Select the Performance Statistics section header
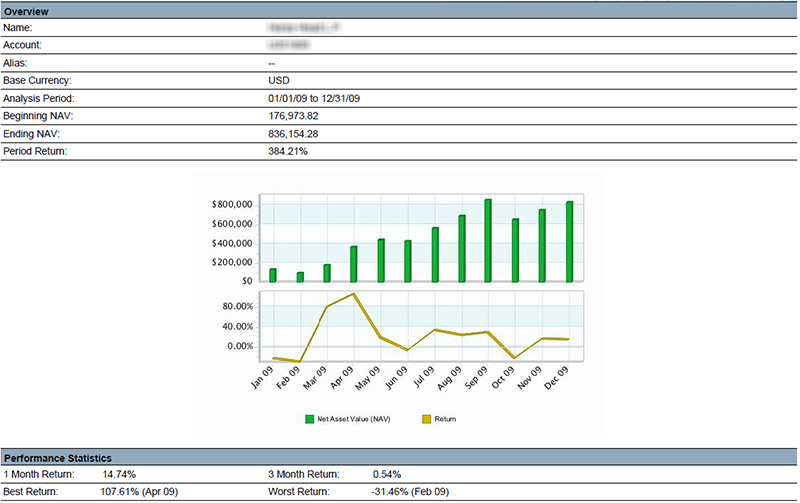The image size is (800, 503). (399, 458)
